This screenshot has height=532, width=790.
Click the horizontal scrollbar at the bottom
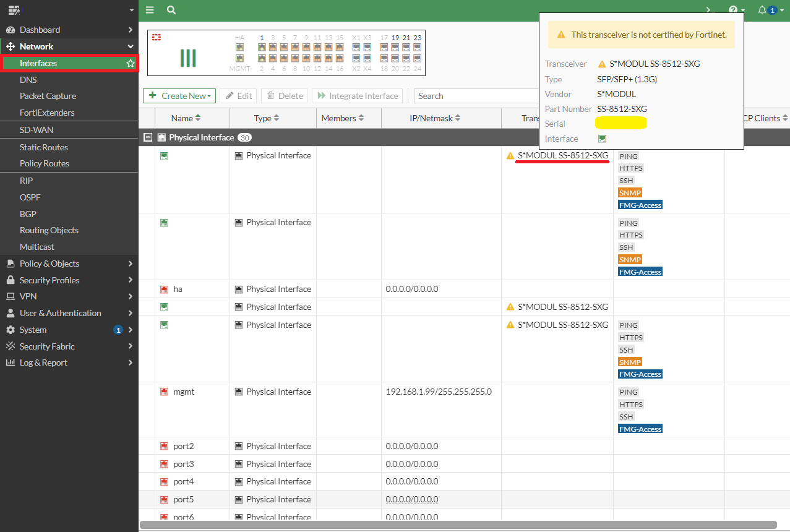(x=458, y=525)
